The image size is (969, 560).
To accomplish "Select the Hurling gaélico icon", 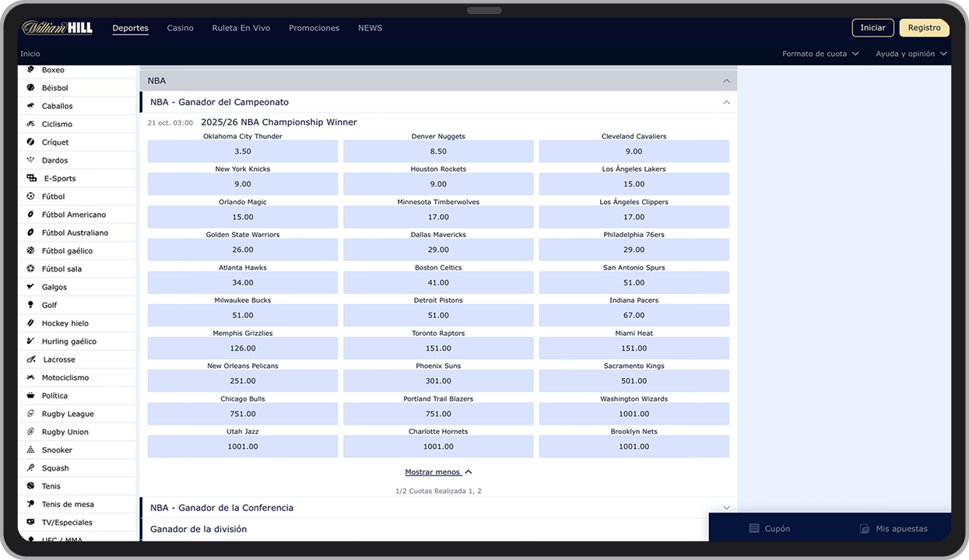I will click(x=31, y=341).
